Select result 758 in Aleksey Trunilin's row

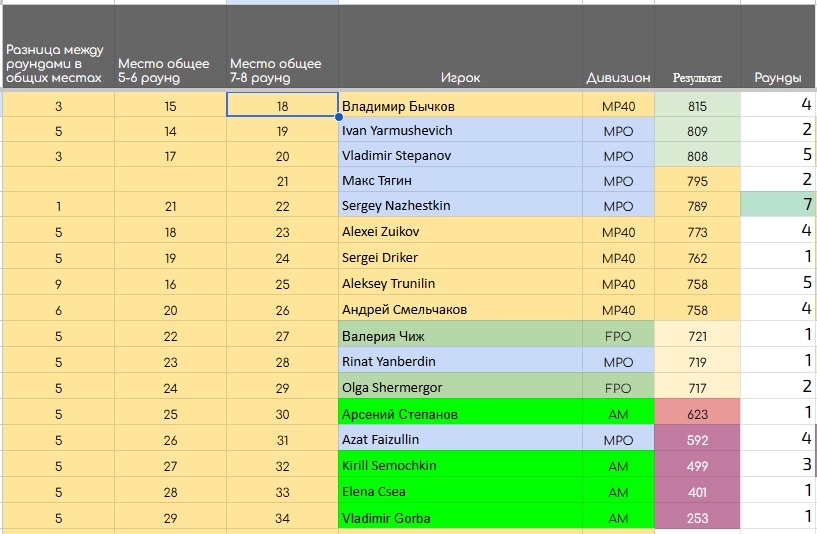[697, 282]
